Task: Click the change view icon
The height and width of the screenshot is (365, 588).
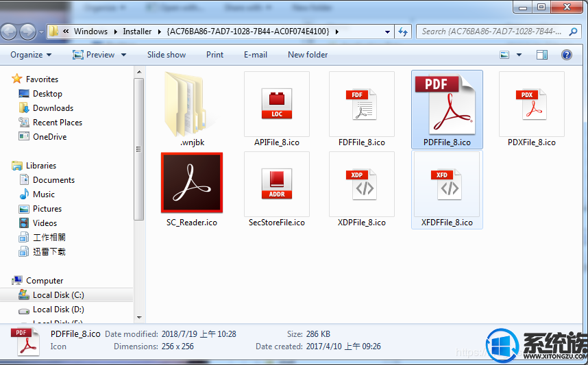Action: [x=505, y=55]
